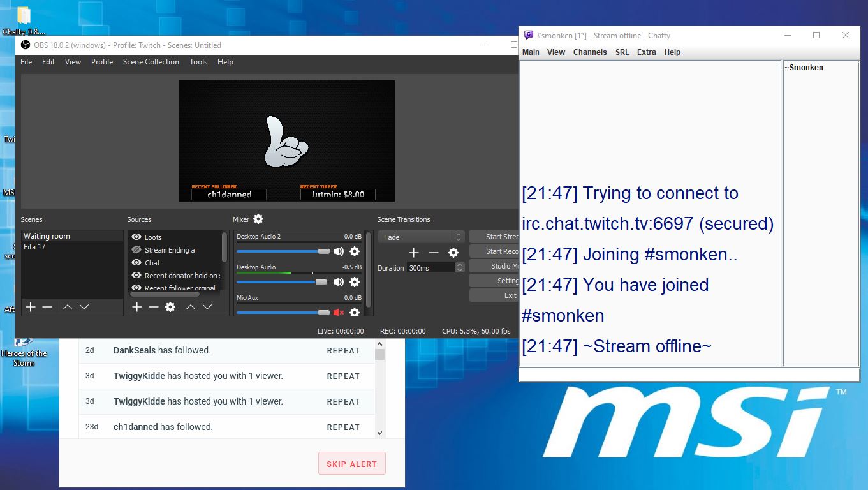The image size is (868, 490).
Task: Open the OBS Tools menu
Action: coord(198,62)
